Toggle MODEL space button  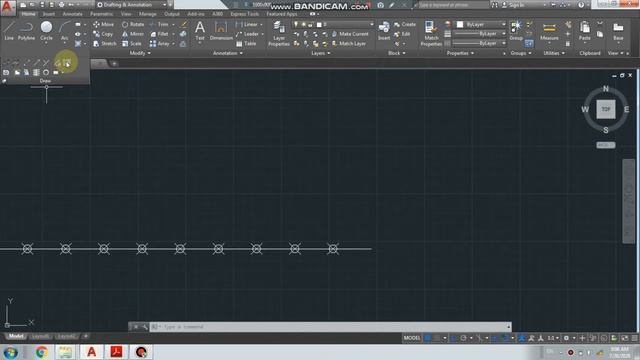pos(412,338)
